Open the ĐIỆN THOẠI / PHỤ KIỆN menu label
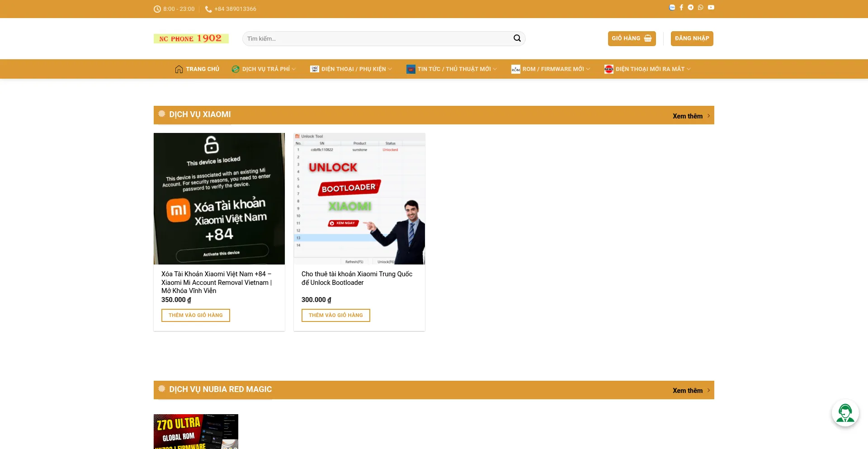 tap(354, 69)
